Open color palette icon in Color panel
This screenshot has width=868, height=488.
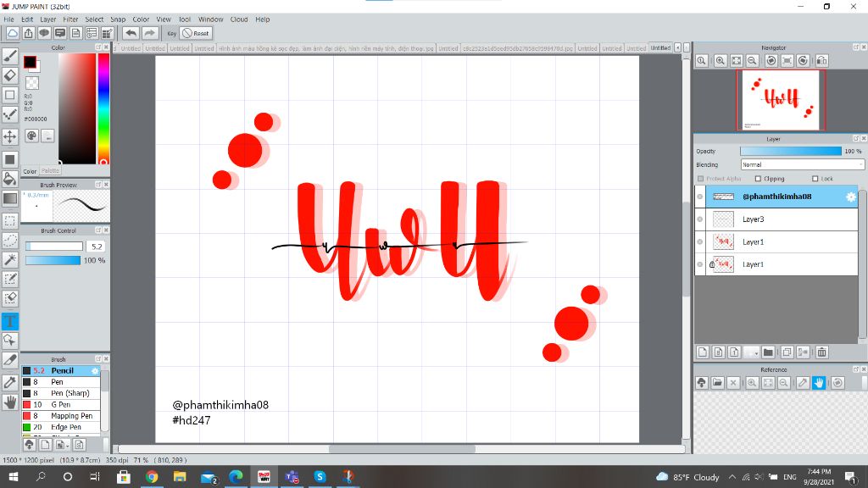click(x=31, y=136)
